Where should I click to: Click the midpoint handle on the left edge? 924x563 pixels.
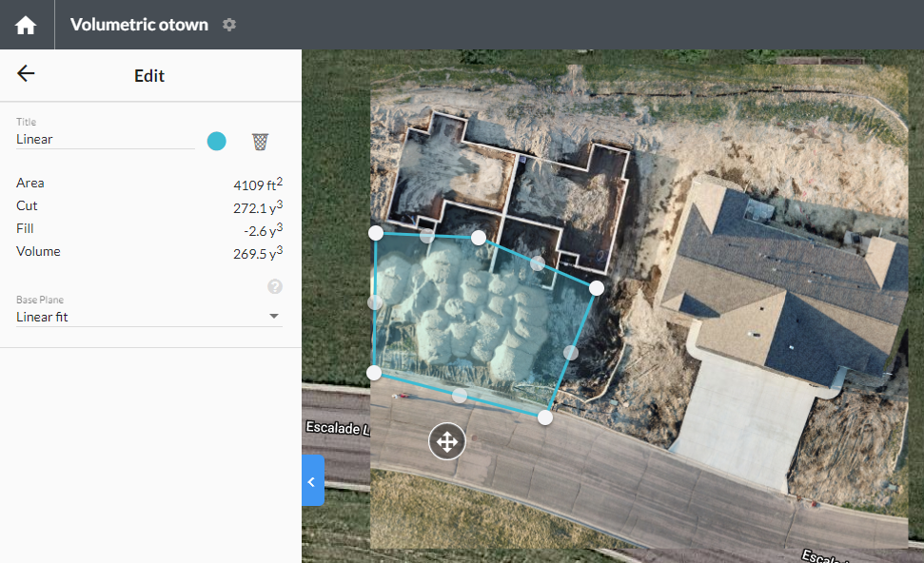coord(375,302)
